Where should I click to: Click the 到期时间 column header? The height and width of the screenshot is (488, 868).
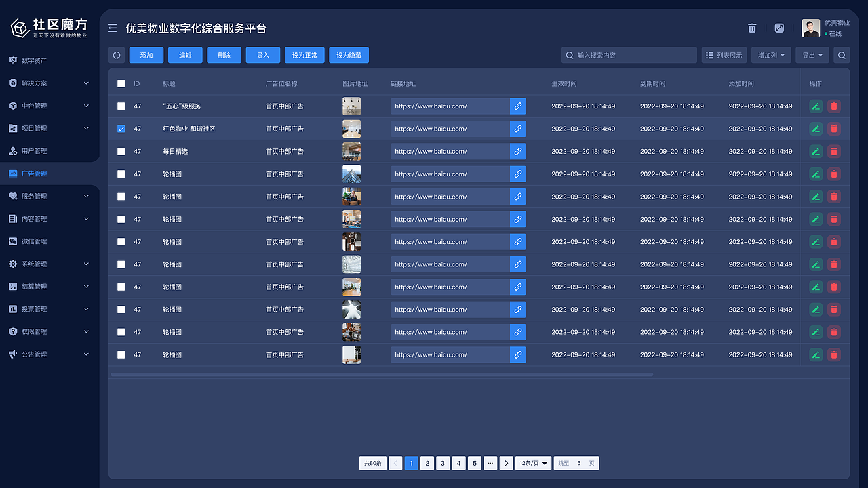(652, 84)
